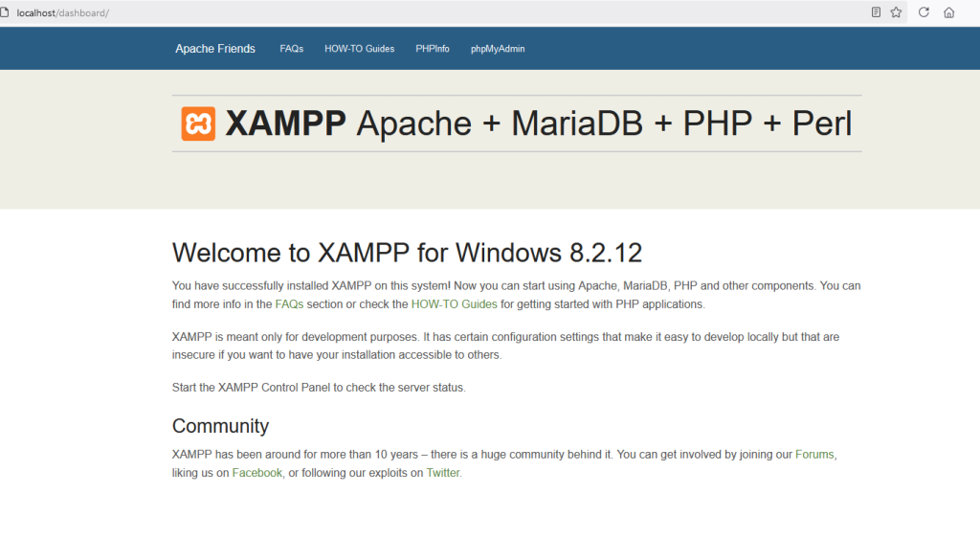Launch phpMyAdmin from the navbar
The height and width of the screenshot is (538, 980).
[x=498, y=49]
